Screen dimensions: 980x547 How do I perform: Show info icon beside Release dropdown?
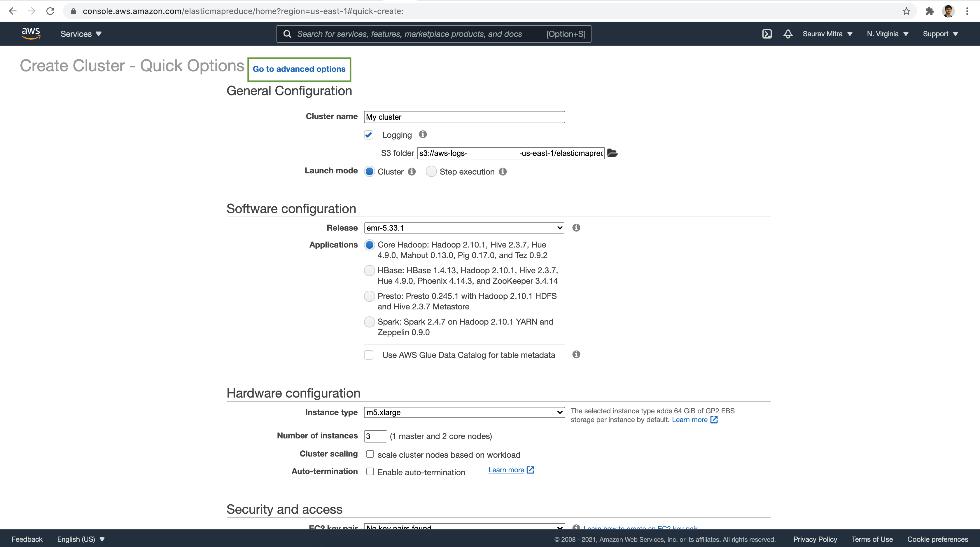pos(576,228)
